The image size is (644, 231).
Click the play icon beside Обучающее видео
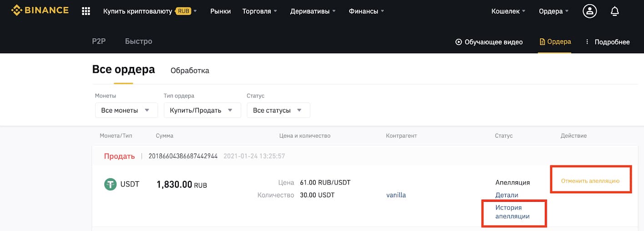pos(458,42)
